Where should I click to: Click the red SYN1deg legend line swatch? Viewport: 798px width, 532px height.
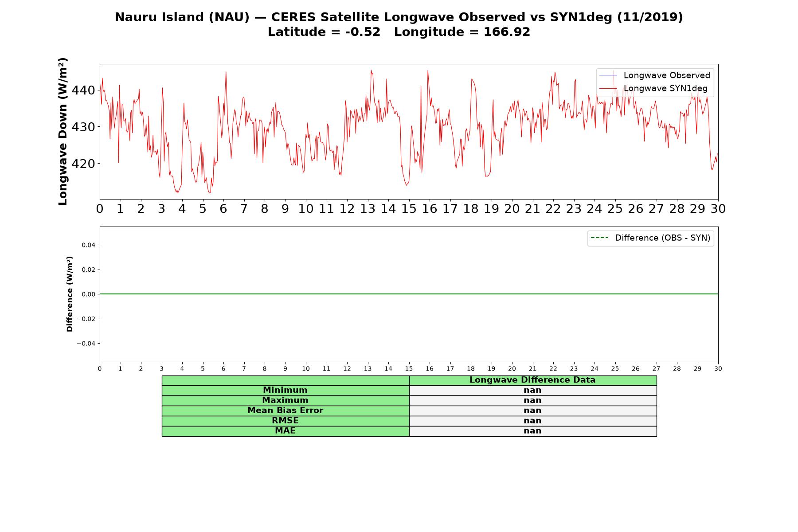click(608, 89)
